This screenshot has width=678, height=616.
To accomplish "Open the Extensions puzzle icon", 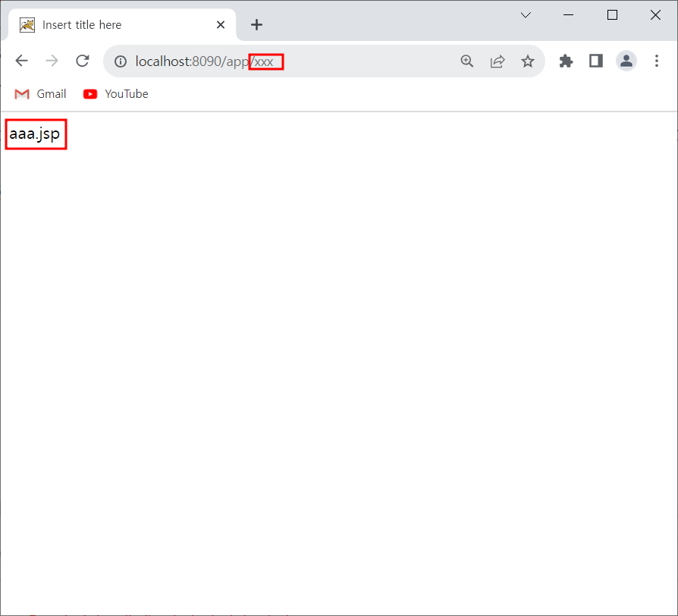I will (566, 61).
